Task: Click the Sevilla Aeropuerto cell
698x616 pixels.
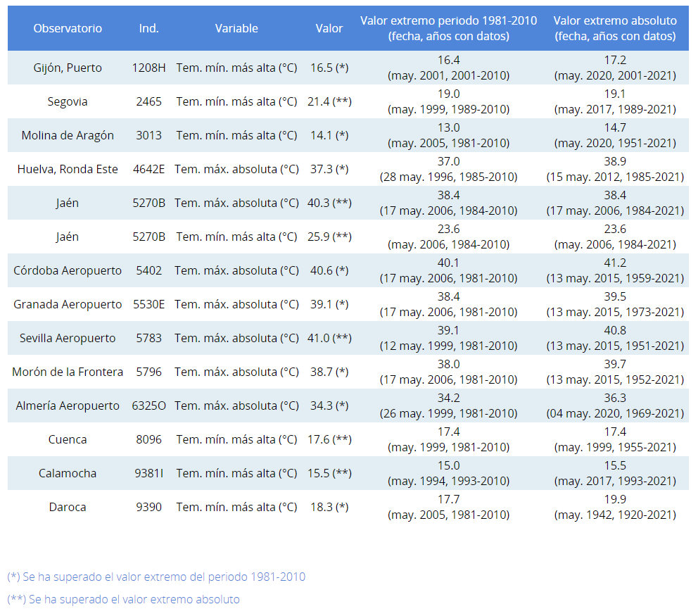Action: [68, 339]
